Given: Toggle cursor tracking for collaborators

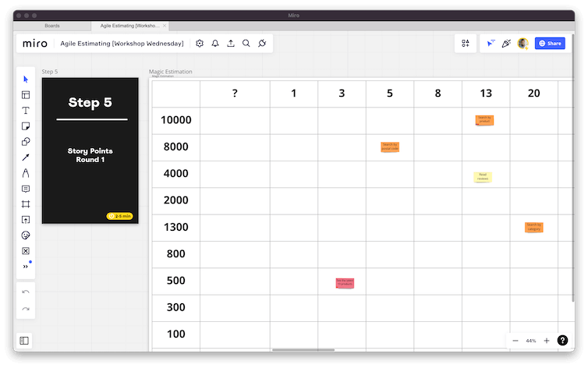Looking at the screenshot, I should click(491, 44).
